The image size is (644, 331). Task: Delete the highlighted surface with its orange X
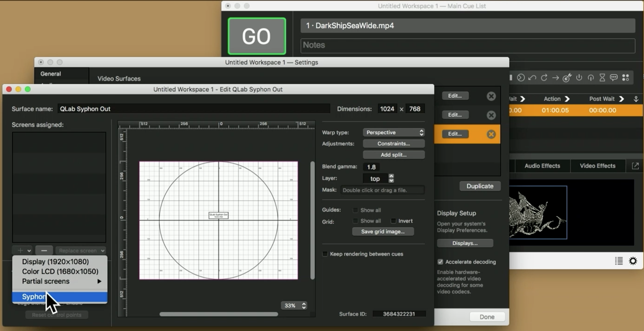tap(491, 134)
